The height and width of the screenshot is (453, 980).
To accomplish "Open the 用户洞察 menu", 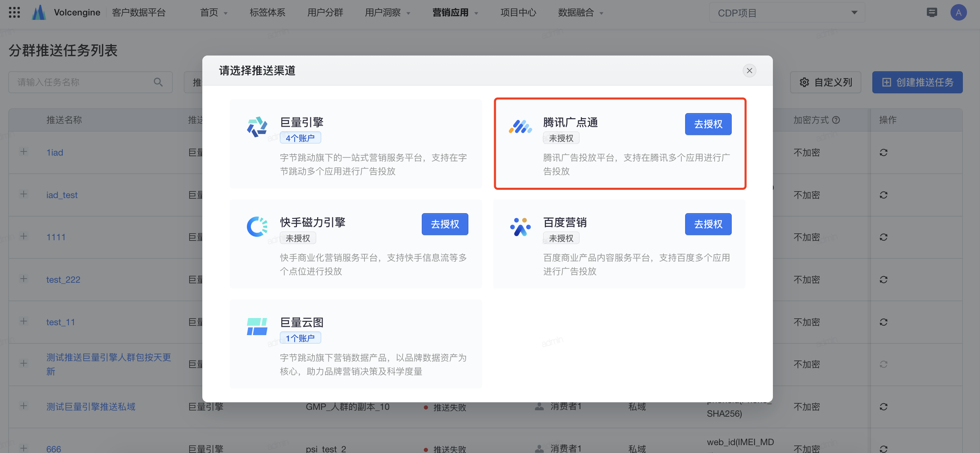I will [387, 13].
